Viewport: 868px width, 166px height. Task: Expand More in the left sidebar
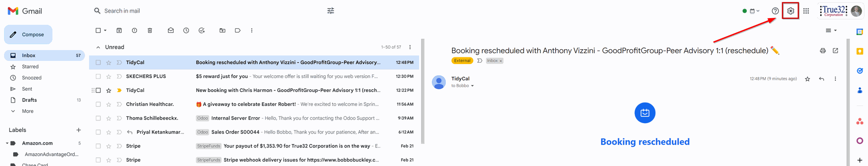28,111
